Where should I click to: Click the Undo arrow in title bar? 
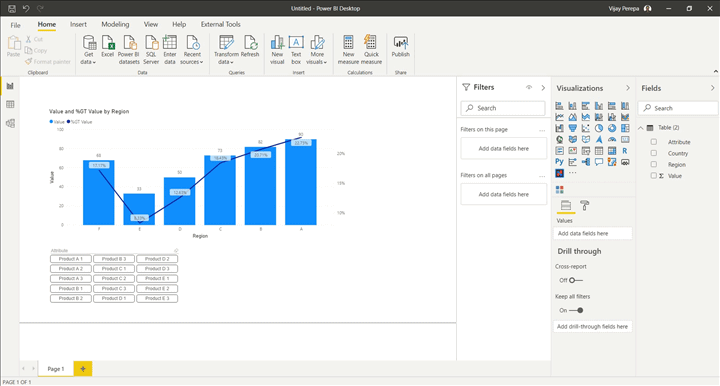26,8
